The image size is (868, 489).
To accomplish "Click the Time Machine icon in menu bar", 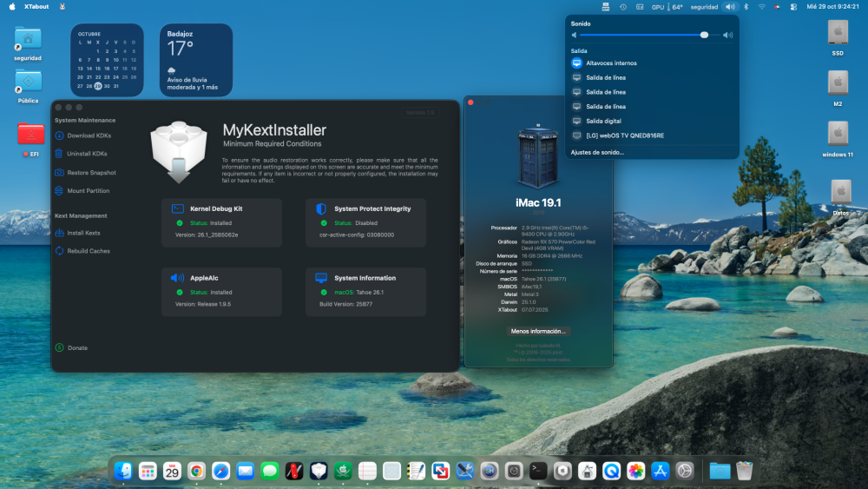I will pyautogui.click(x=622, y=7).
